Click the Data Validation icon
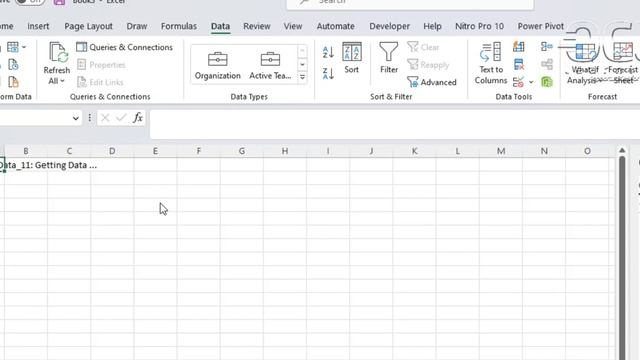 click(x=518, y=82)
